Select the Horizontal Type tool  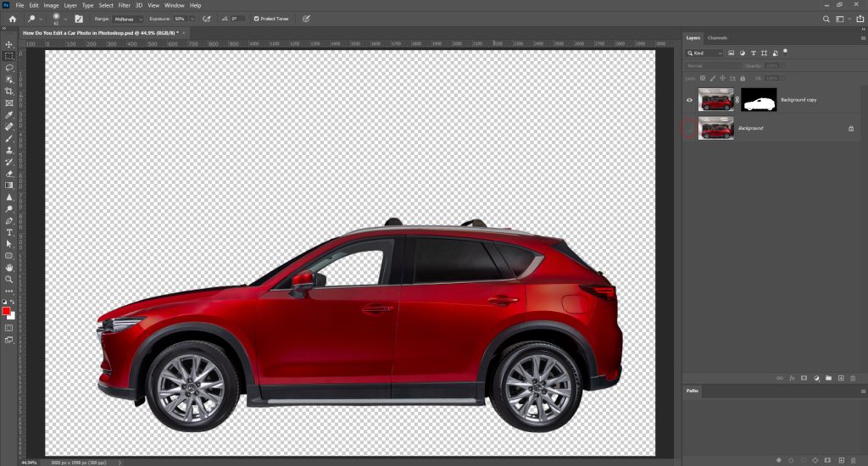pyautogui.click(x=9, y=231)
